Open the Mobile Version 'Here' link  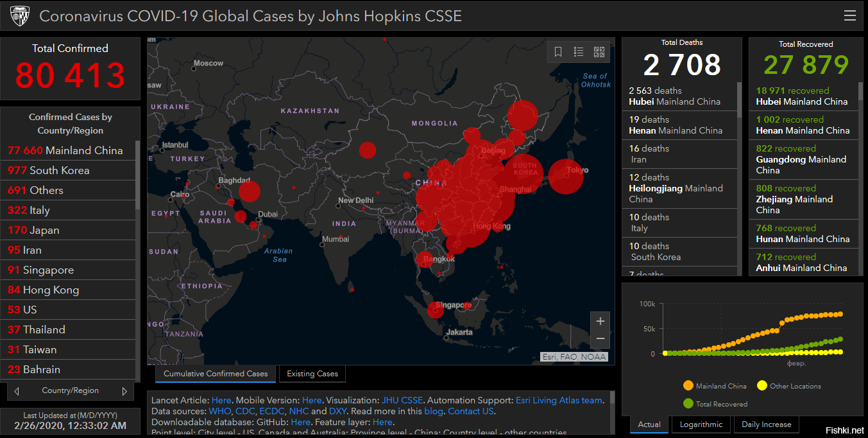point(312,400)
